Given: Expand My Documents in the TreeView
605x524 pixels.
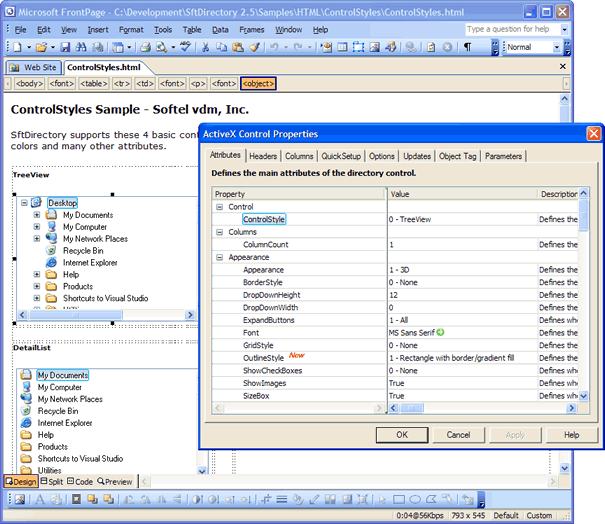Looking at the screenshot, I should pyautogui.click(x=37, y=215).
